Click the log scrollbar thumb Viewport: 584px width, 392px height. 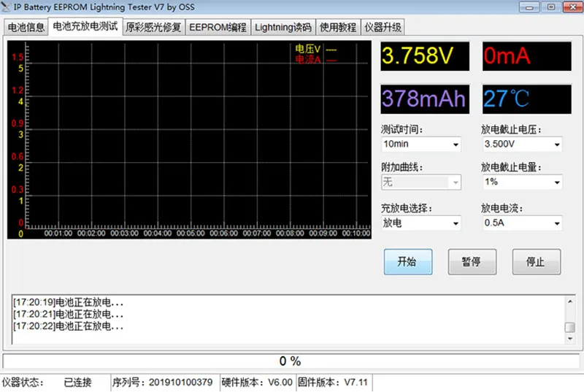click(570, 327)
